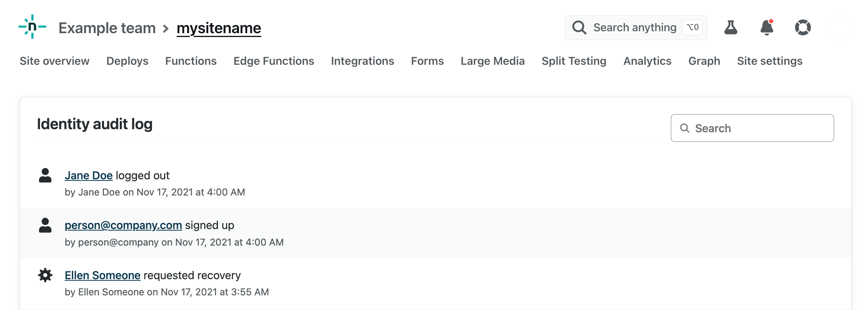868x310 pixels.
Task: Open notifications bell icon
Action: coord(767,27)
